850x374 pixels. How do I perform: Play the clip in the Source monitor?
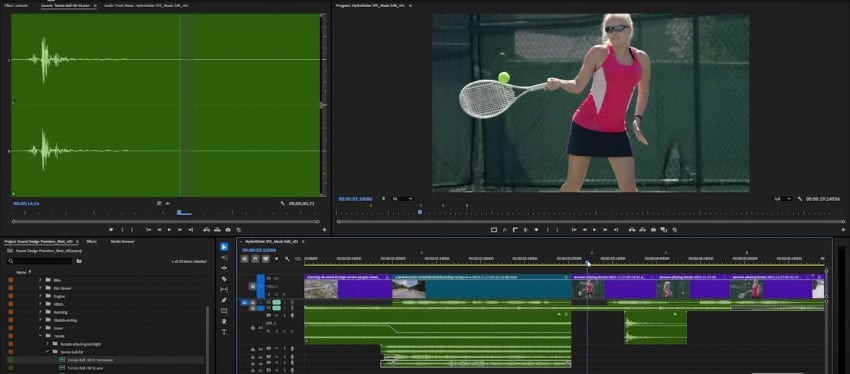pyautogui.click(x=169, y=230)
